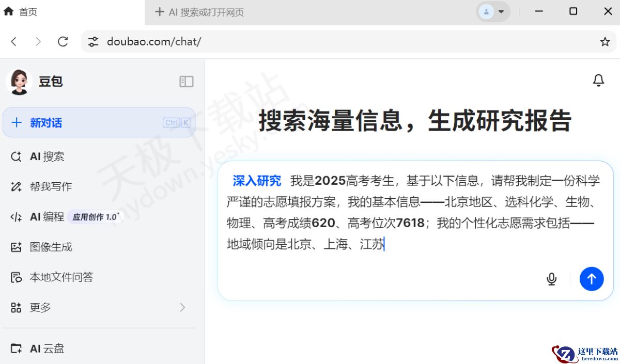Switch to the 首页 tab
The width and height of the screenshot is (620, 364).
click(x=72, y=12)
